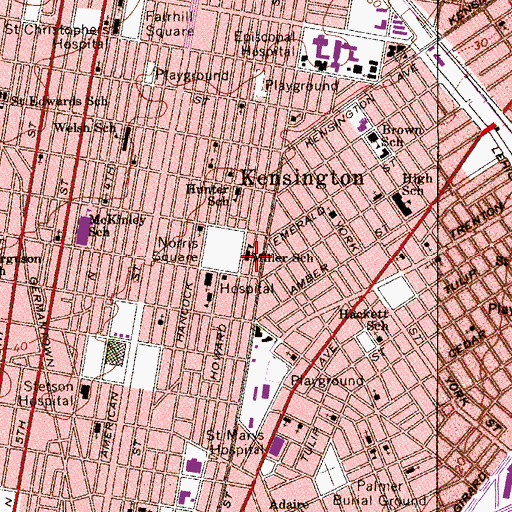Image resolution: width=512 pixels, height=512 pixels.
Task: Click the Welsh Sch label
Action: [x=85, y=127]
